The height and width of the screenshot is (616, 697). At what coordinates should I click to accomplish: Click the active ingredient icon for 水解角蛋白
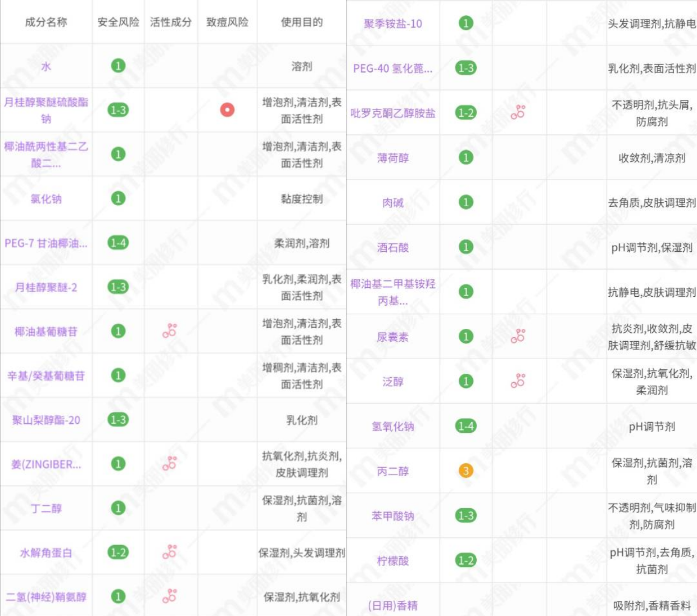point(170,552)
